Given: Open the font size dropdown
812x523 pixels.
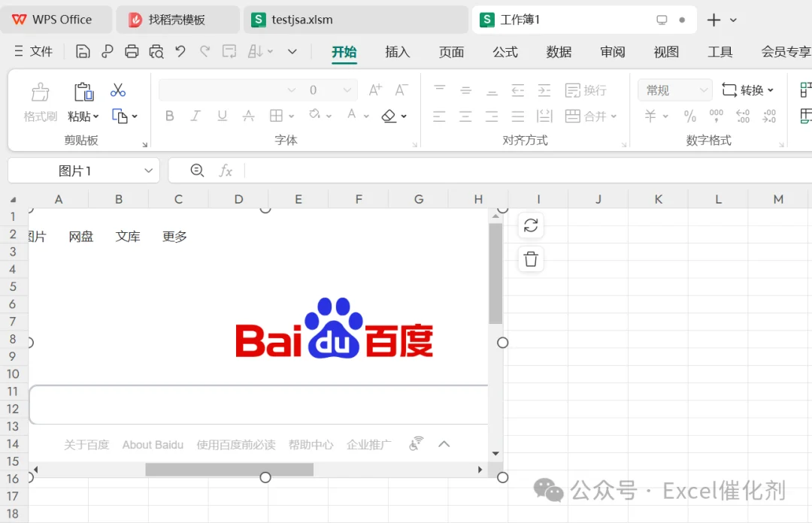Looking at the screenshot, I should [x=347, y=90].
